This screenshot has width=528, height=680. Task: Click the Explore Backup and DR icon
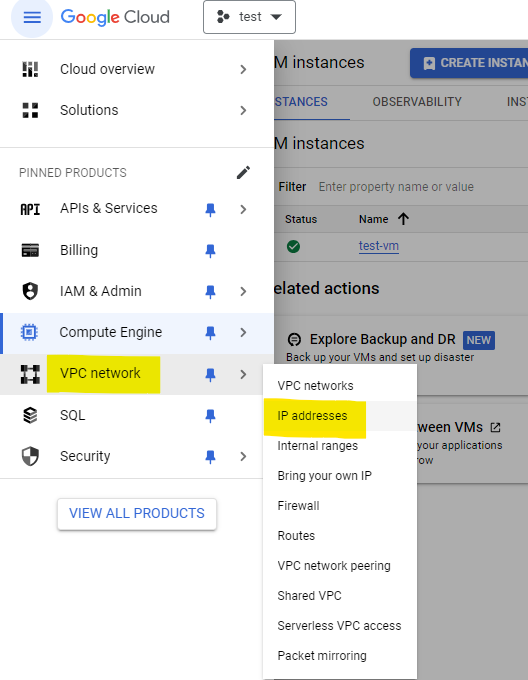(x=294, y=340)
